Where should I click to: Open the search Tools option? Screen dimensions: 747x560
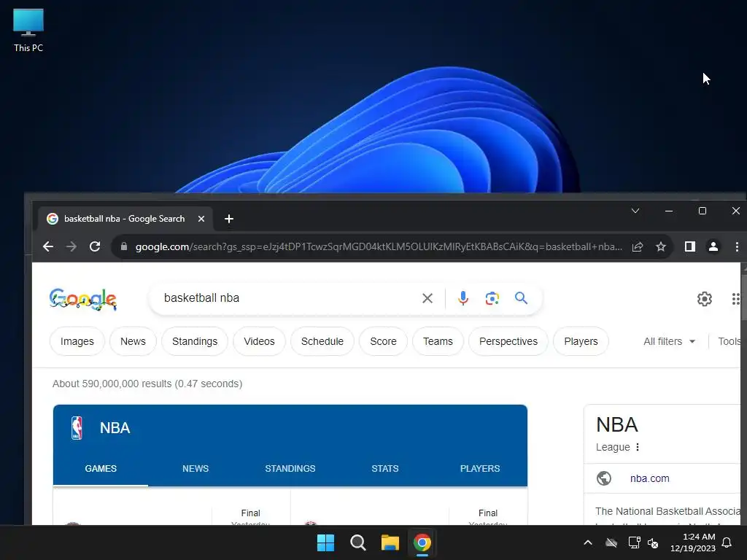tap(729, 341)
